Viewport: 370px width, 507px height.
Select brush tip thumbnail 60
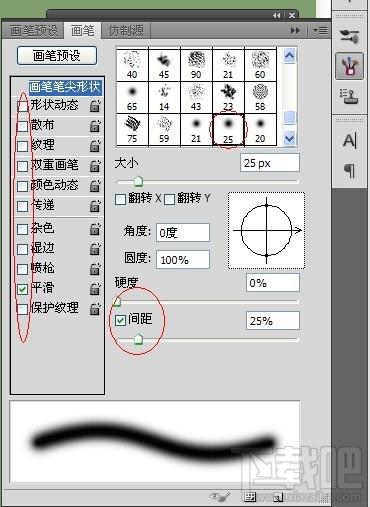click(x=260, y=65)
